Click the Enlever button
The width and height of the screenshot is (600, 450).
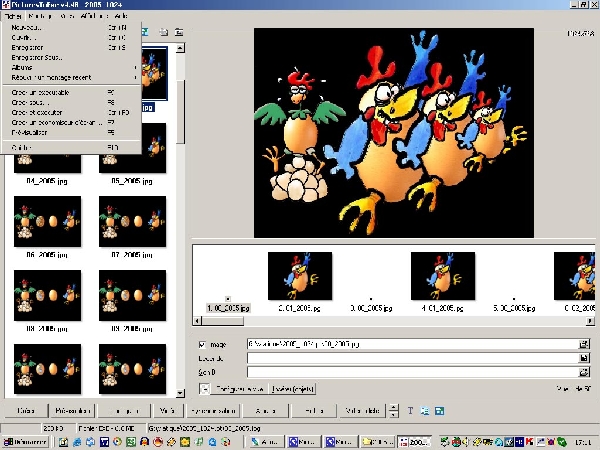tap(314, 411)
